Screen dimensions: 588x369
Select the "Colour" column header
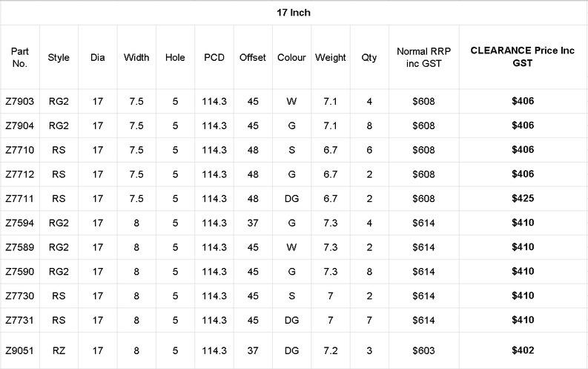(291, 57)
